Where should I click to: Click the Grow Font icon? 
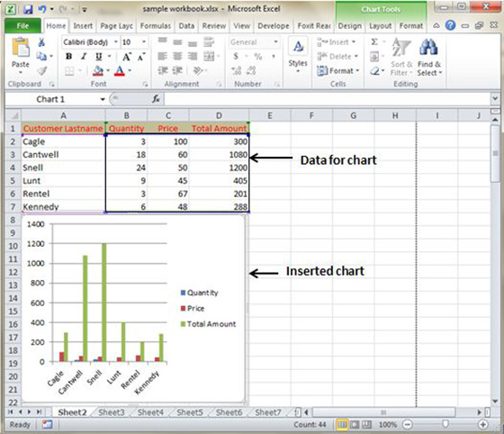pos(126,57)
